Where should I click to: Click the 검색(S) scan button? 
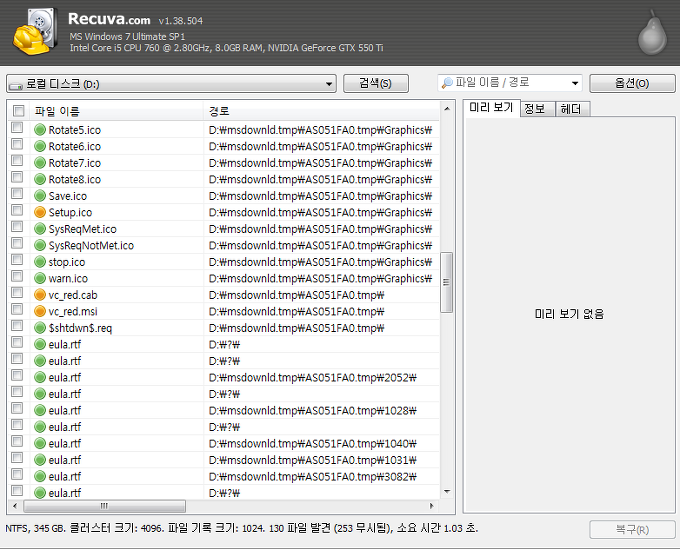coord(376,83)
